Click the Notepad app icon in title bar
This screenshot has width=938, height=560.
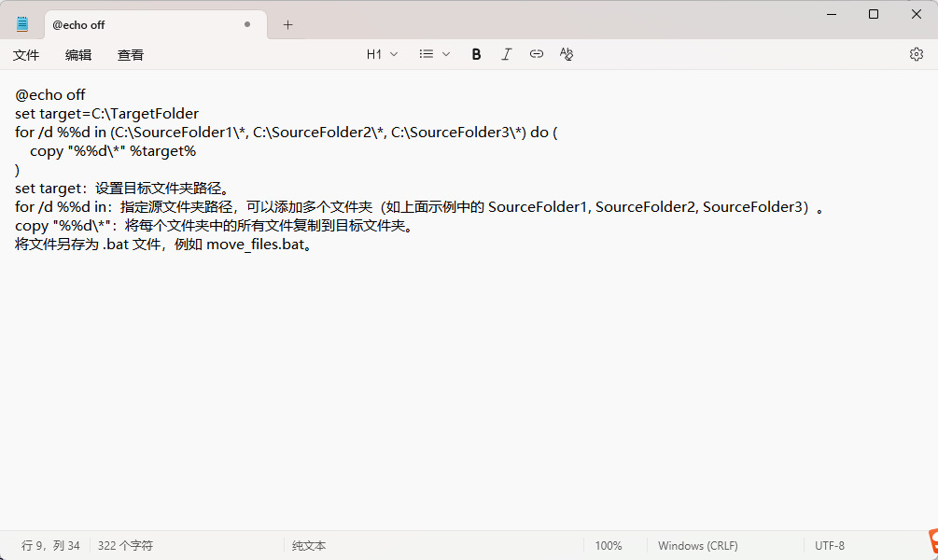pyautogui.click(x=22, y=24)
